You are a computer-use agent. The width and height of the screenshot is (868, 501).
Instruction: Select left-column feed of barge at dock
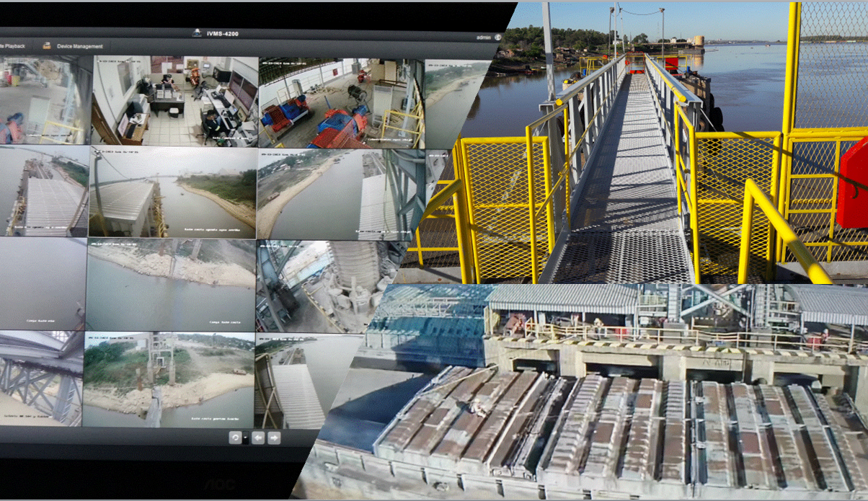click(43, 191)
